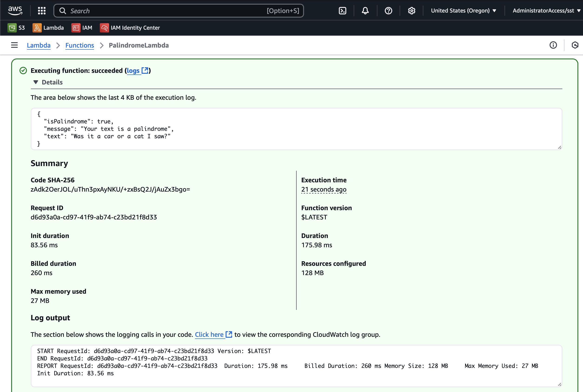Open the notifications bell

pos(365,10)
